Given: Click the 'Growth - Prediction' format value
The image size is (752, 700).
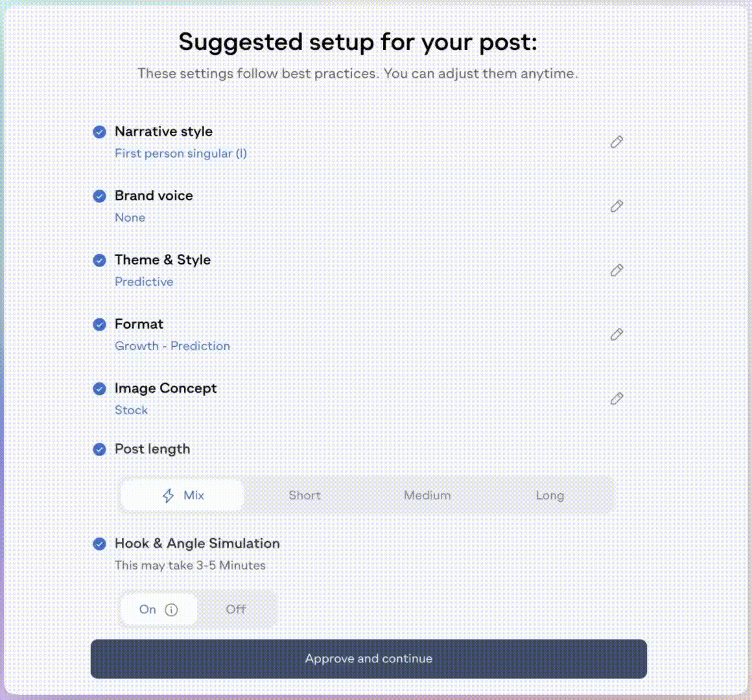Looking at the screenshot, I should (172, 346).
